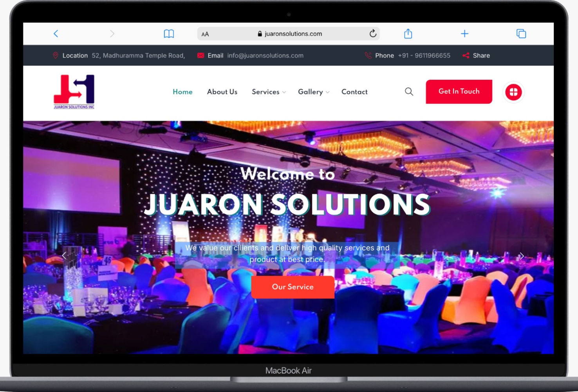Open the Safari share sheet icon
The image size is (578, 392).
click(x=408, y=33)
